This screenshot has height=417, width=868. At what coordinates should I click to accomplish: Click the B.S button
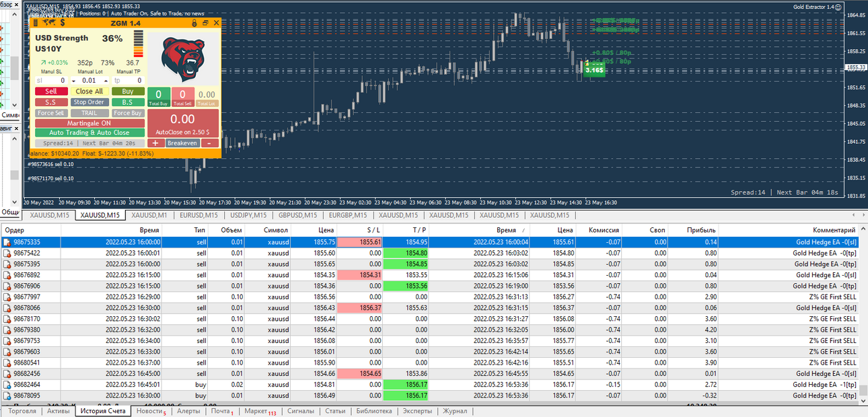click(x=128, y=102)
